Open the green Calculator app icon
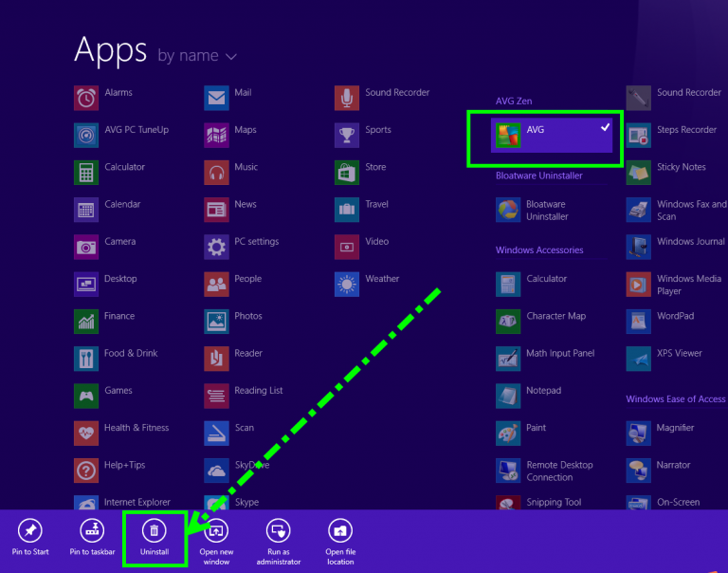The image size is (728, 573). click(86, 173)
